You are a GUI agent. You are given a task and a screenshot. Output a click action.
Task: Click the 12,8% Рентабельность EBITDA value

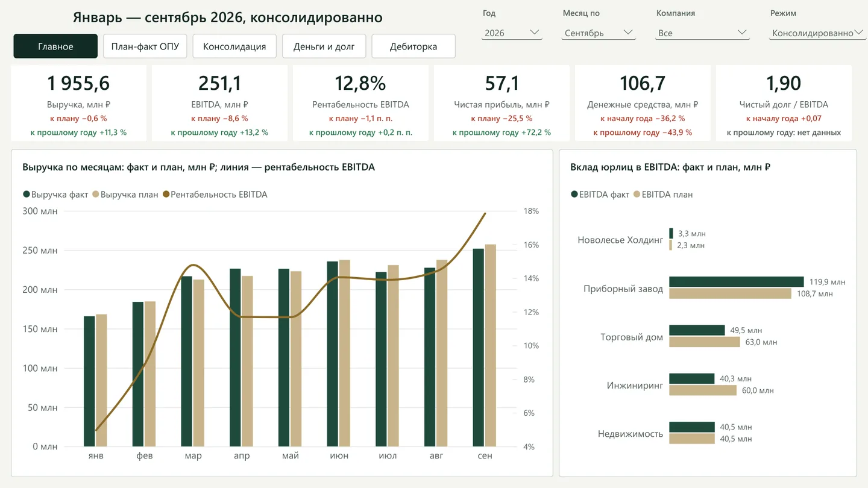tap(360, 83)
